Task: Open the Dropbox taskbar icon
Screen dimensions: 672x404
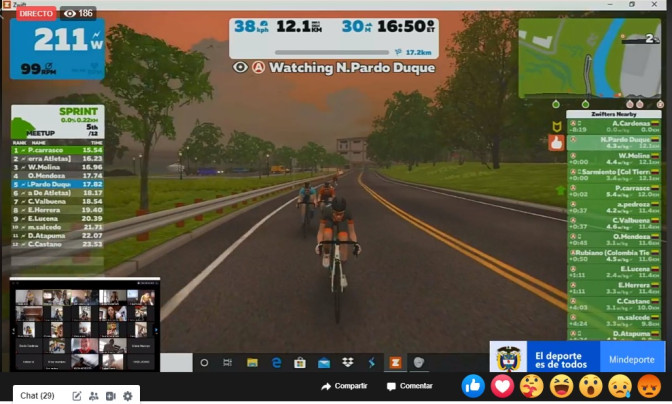Action: click(347, 362)
